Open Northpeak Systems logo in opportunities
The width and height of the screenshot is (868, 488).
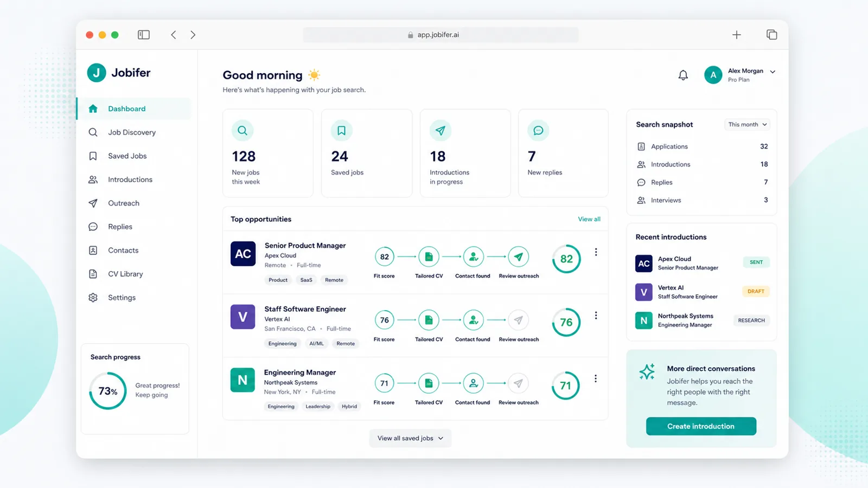point(242,380)
